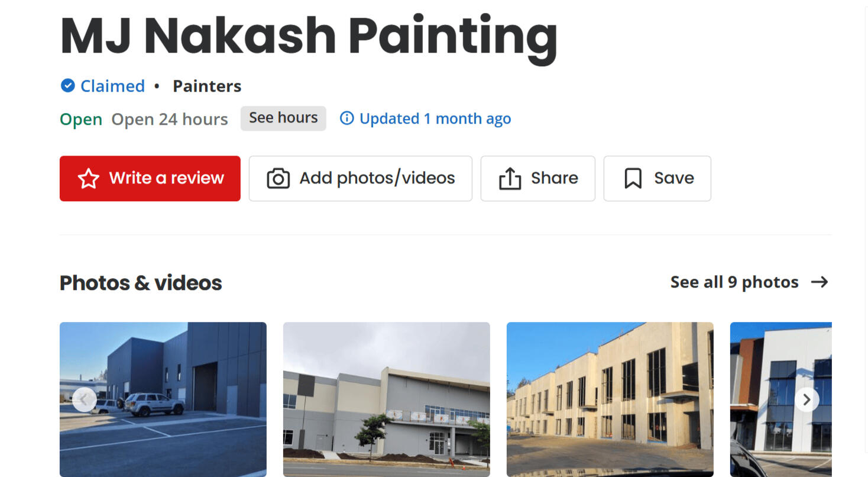
Task: Click the info icon beside Updated 1 month ago
Action: coord(346,118)
